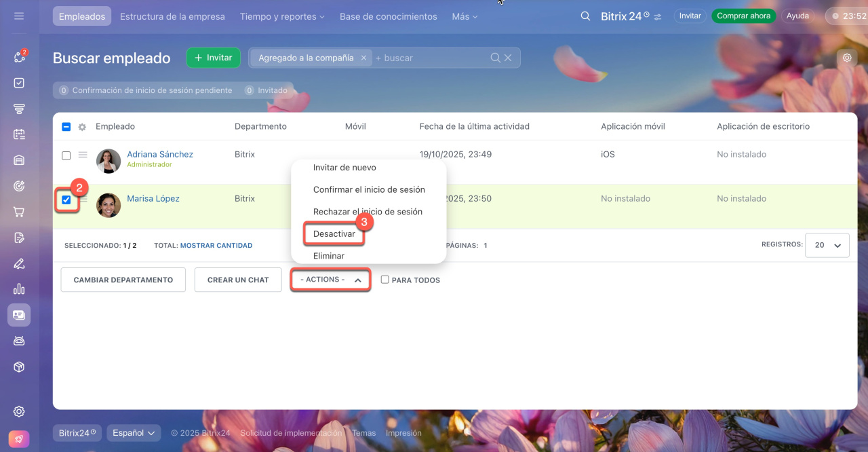Click the search magnifier in the top bar
The width and height of the screenshot is (868, 452).
pyautogui.click(x=585, y=16)
